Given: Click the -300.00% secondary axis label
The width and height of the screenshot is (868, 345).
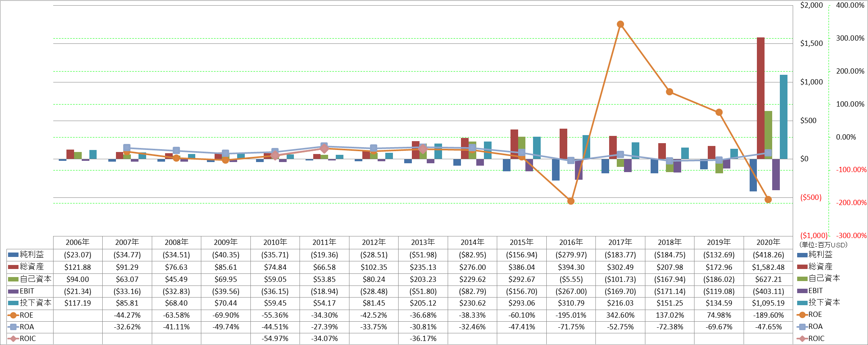Looking at the screenshot, I should (x=851, y=236).
